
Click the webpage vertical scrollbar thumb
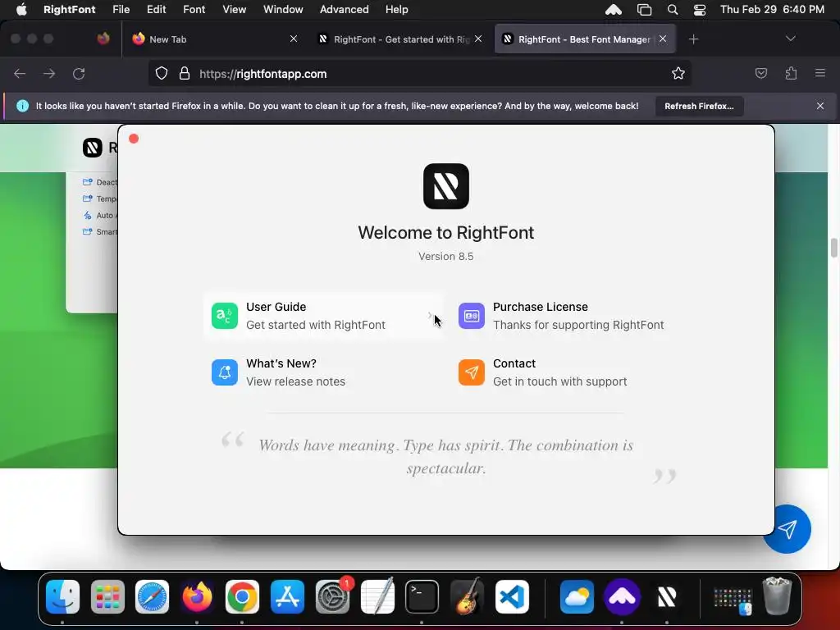click(x=833, y=248)
